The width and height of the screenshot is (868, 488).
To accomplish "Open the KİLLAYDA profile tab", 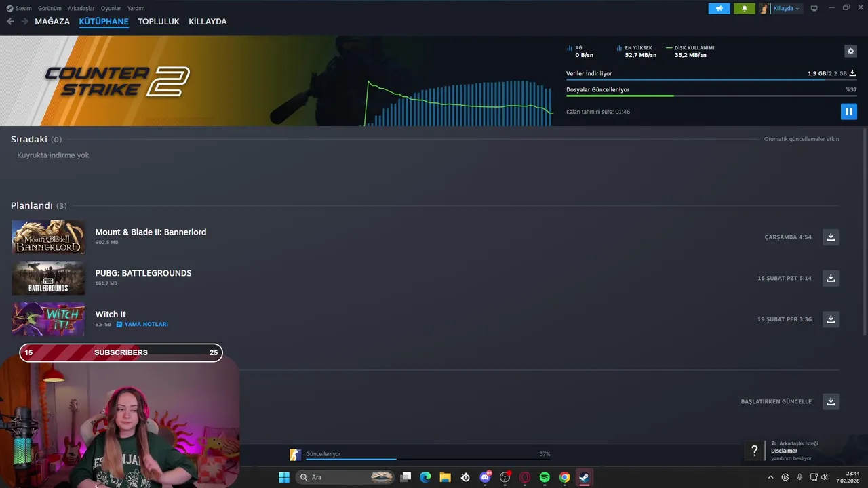I will pos(208,21).
